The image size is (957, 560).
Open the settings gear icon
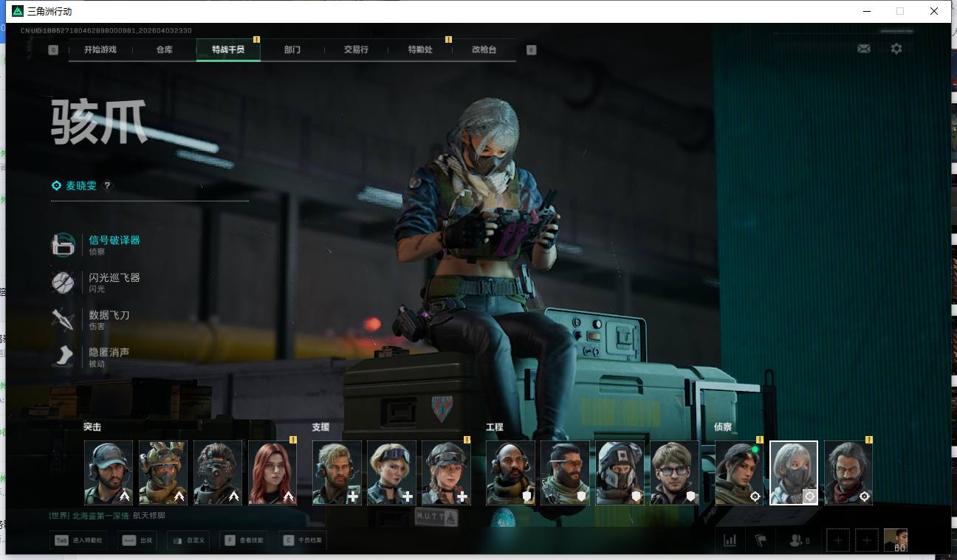(896, 49)
